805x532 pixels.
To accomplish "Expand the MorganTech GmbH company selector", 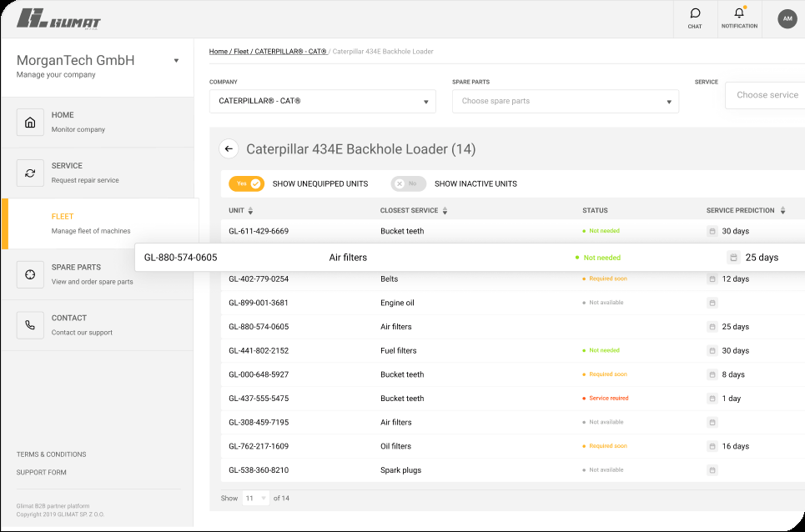I will tap(176, 61).
